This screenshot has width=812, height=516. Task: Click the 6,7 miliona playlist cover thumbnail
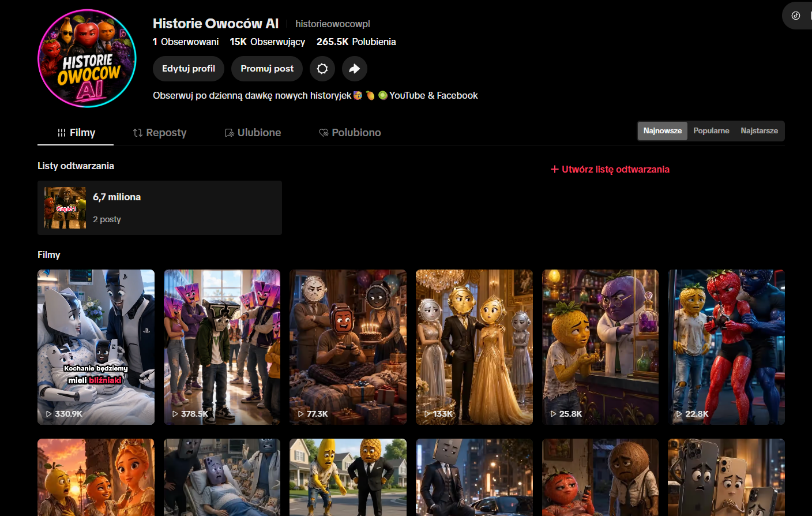65,208
